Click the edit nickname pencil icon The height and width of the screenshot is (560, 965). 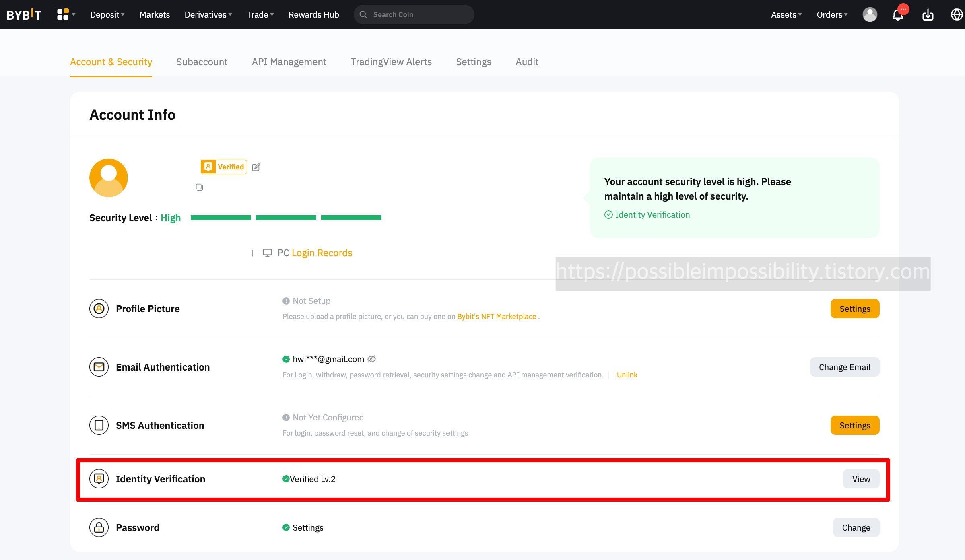[x=256, y=167]
